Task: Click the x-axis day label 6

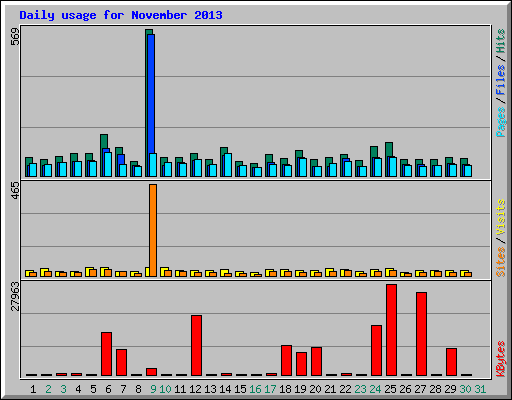Action: (108, 389)
